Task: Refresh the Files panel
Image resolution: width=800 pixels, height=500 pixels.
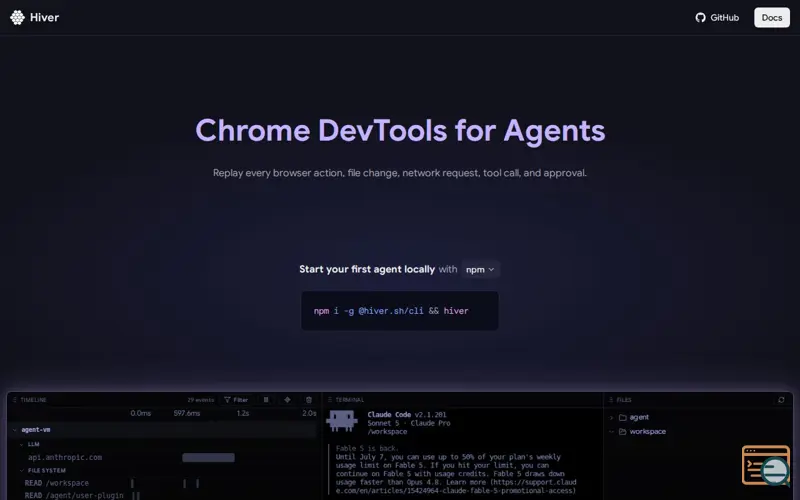Action: click(781, 400)
